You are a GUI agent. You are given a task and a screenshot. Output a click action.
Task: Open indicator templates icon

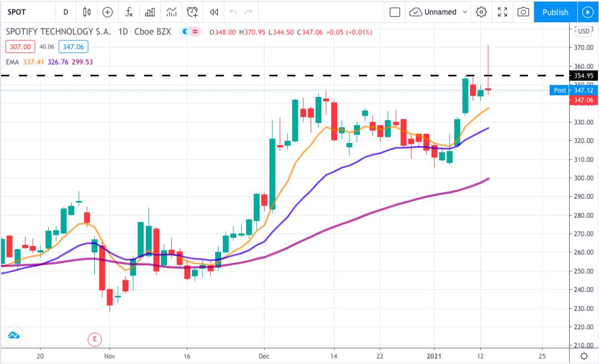tap(171, 12)
